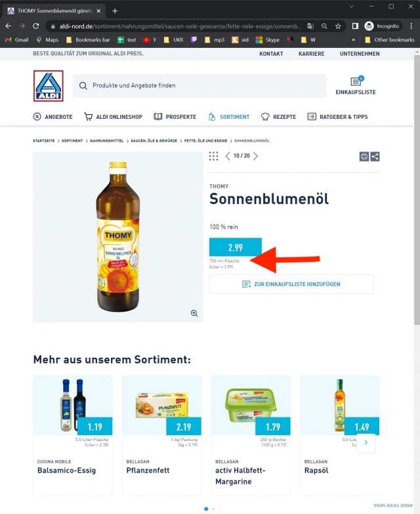
Task: Open the YouTube Y bookmark
Action: coord(150,39)
